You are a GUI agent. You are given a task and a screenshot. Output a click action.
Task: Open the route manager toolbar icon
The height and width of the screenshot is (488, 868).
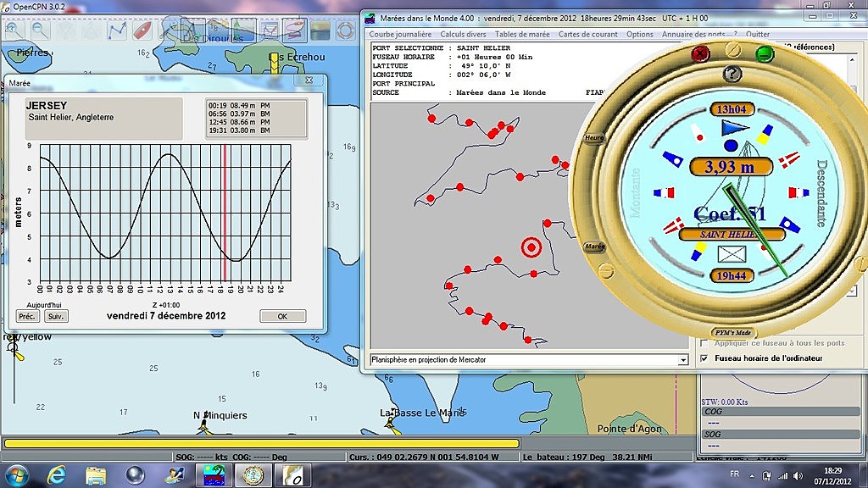269,30
